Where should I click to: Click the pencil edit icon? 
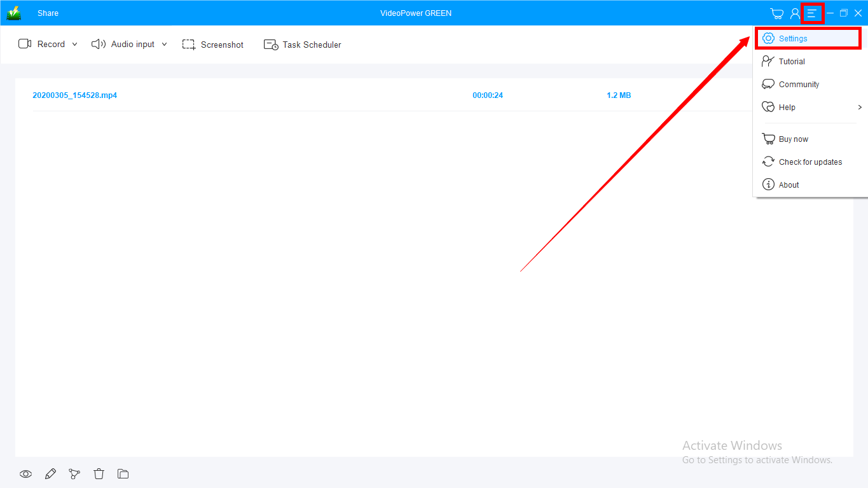click(50, 474)
